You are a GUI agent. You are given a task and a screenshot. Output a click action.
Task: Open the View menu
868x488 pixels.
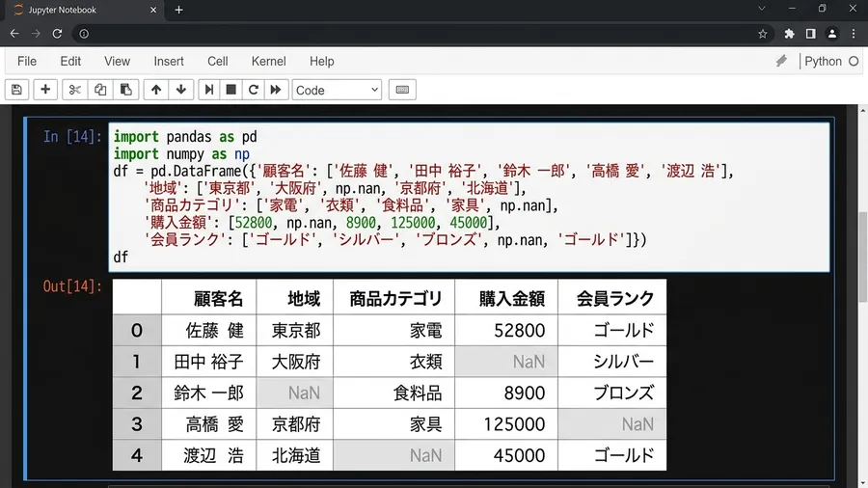point(118,61)
